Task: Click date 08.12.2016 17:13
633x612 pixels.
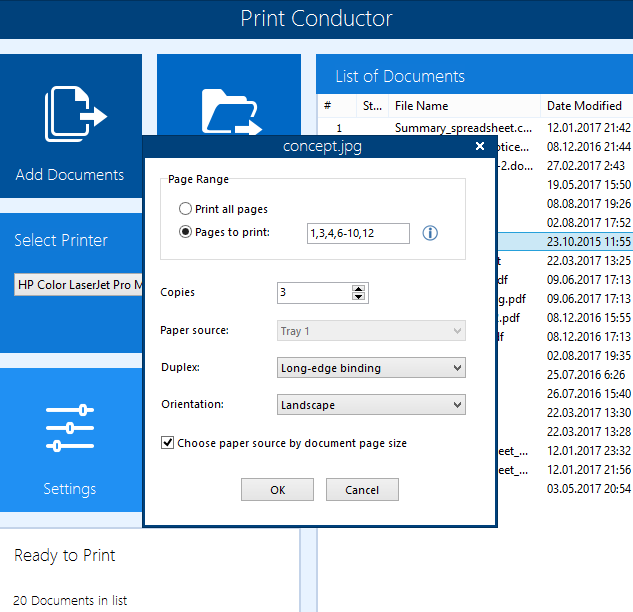Action: coord(589,336)
